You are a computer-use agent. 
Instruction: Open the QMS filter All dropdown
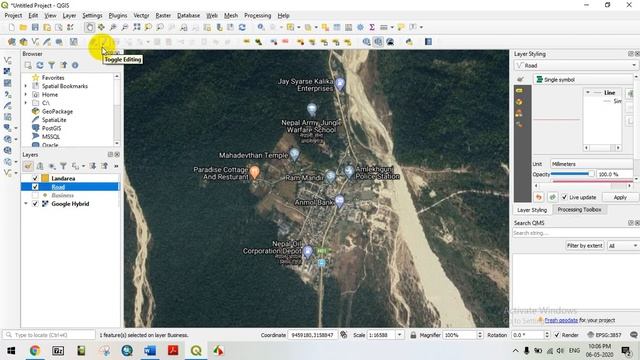click(623, 246)
